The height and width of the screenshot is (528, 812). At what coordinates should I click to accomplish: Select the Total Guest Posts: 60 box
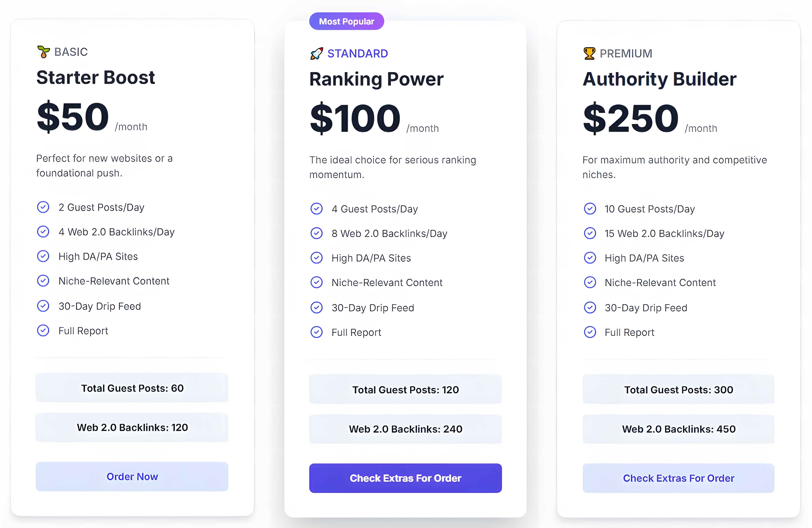132,388
